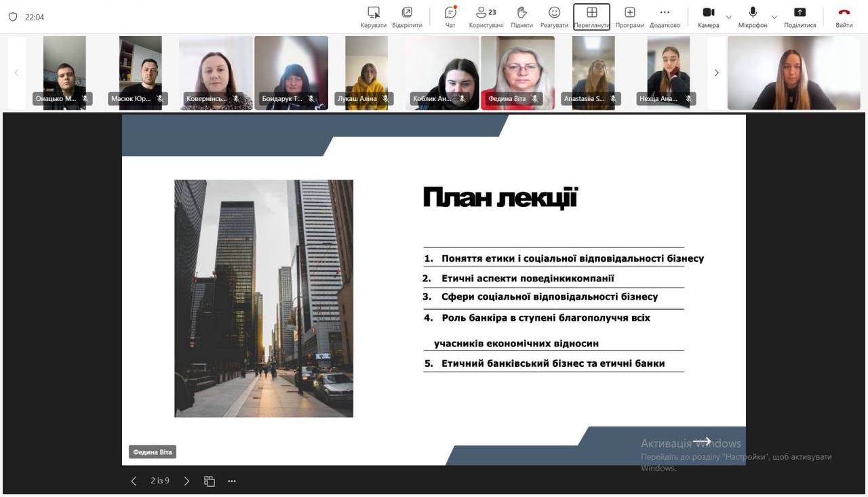Open reactions (Реагувати) menu
Image resolution: width=868 pixels, height=497 pixels.
554,16
